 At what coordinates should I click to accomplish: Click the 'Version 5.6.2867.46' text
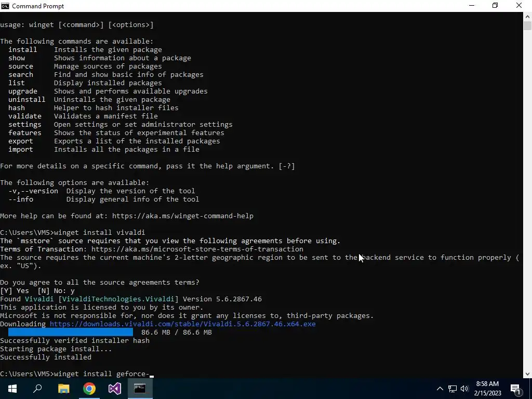tap(222, 299)
